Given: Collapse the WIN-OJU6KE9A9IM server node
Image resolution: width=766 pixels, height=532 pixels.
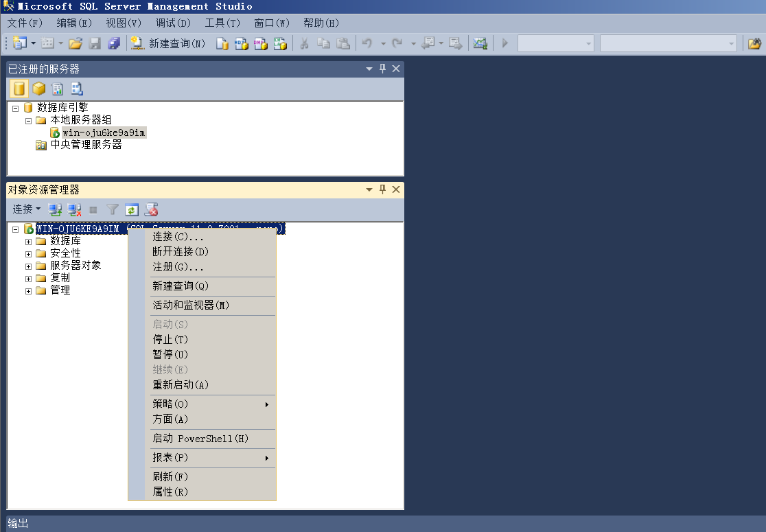Looking at the screenshot, I should [x=15, y=229].
